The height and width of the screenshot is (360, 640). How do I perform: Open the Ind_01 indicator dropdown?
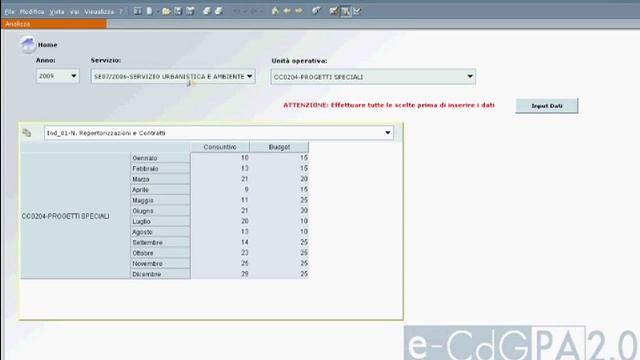point(219,133)
